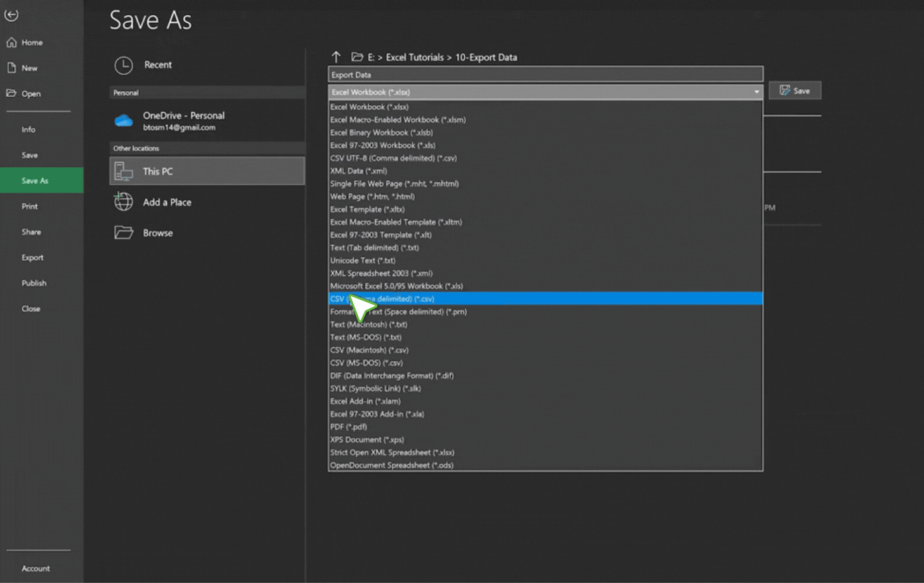Go up one folder level arrow
Screen dimensions: 924x583
pos(336,57)
